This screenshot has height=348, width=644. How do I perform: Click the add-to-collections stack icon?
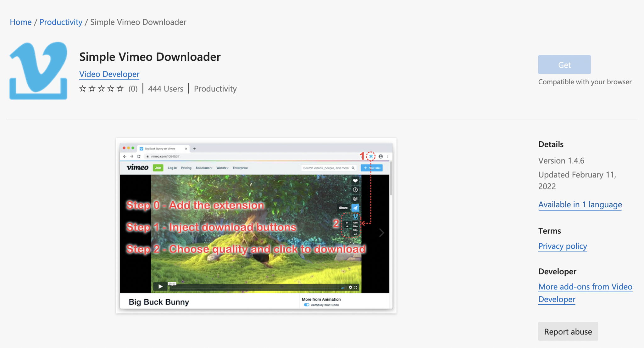tap(355, 198)
